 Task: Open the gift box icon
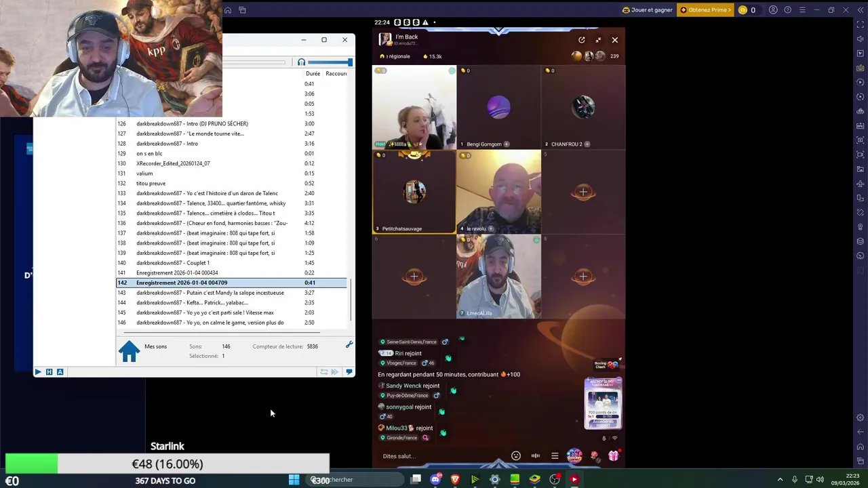[x=614, y=455]
